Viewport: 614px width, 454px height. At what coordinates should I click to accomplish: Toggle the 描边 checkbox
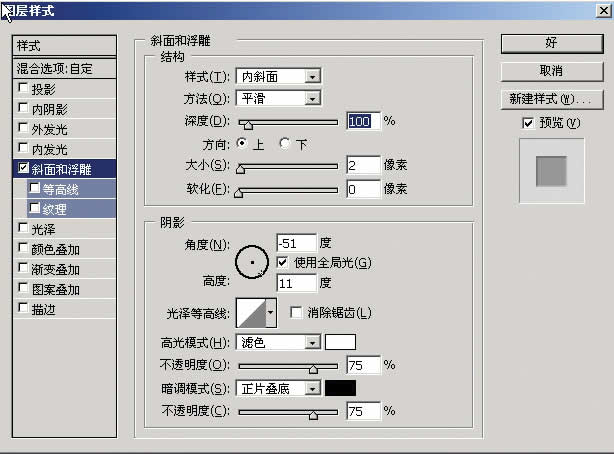23,308
